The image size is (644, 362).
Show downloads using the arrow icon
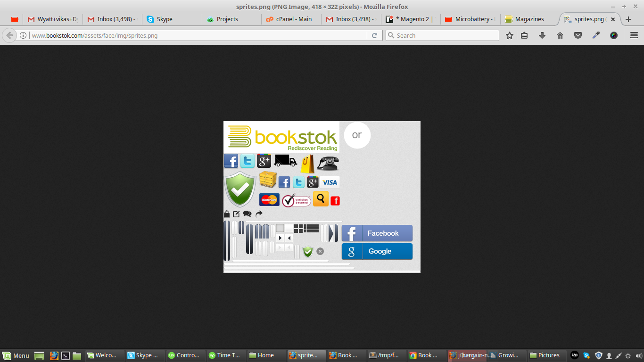(x=542, y=35)
